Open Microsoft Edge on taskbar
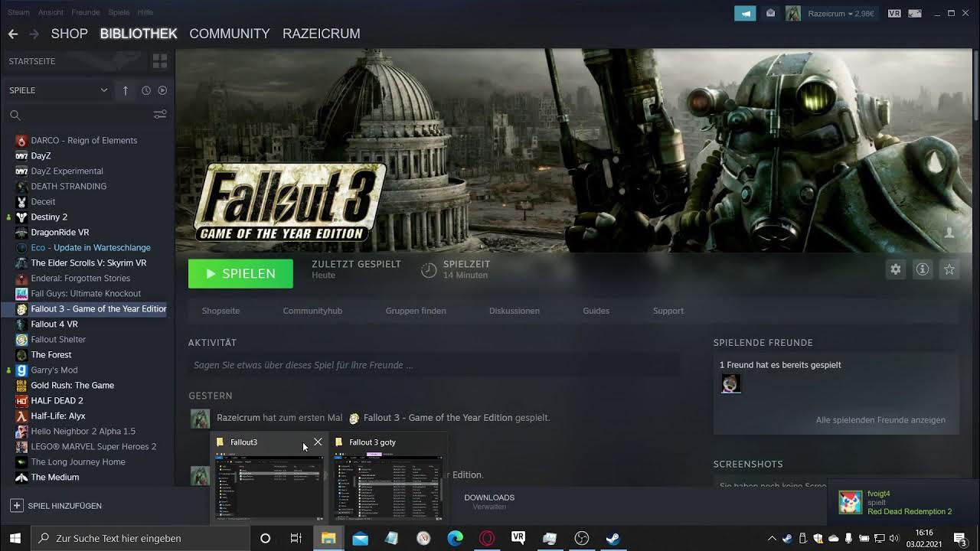 pyautogui.click(x=455, y=538)
